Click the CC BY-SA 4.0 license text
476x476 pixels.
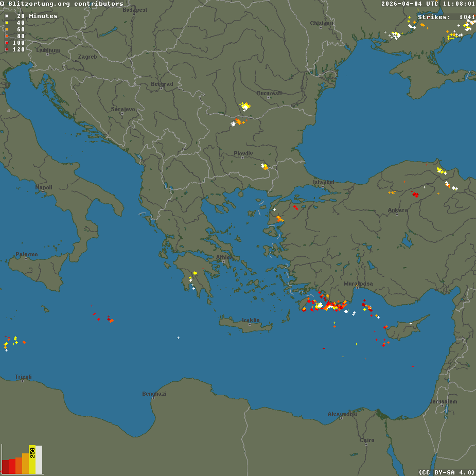tap(446, 472)
